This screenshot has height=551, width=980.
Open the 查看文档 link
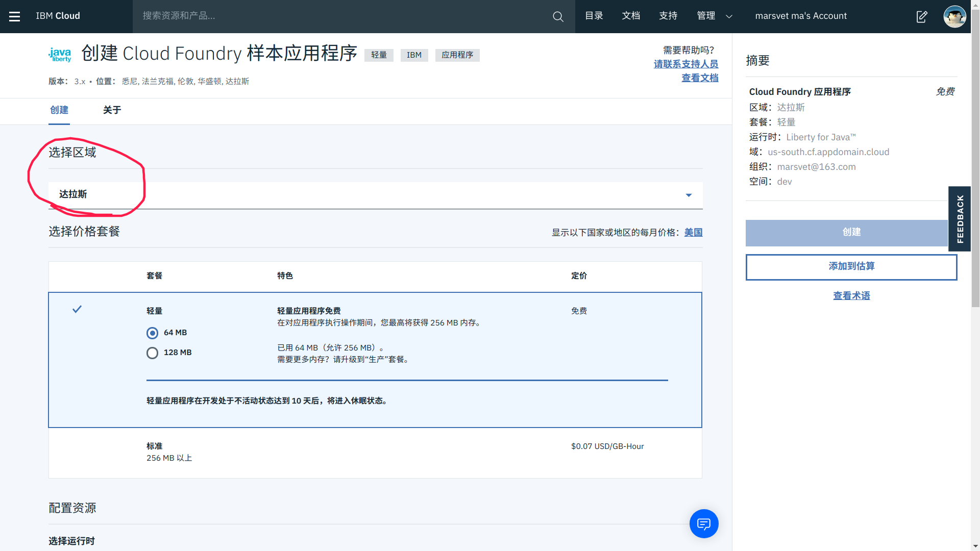(x=700, y=78)
